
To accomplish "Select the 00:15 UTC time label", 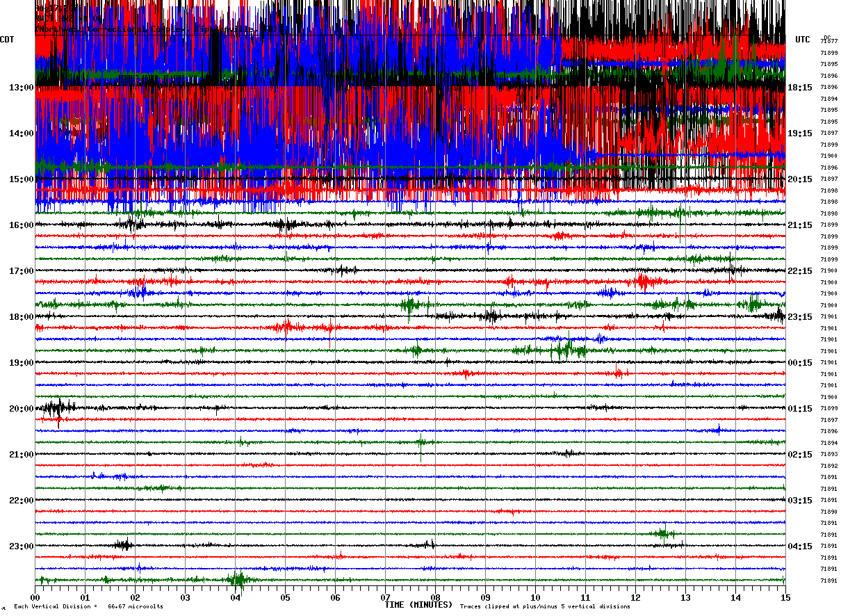I will 799,363.
